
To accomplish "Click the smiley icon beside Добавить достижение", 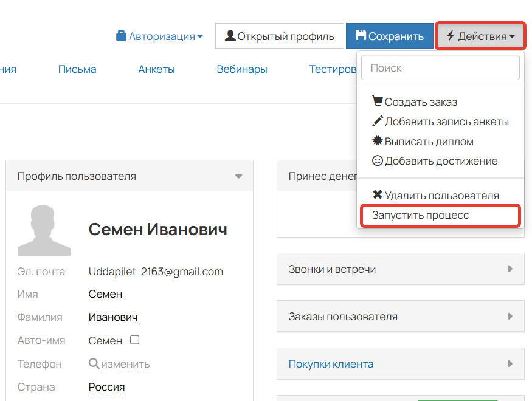I will tap(378, 160).
